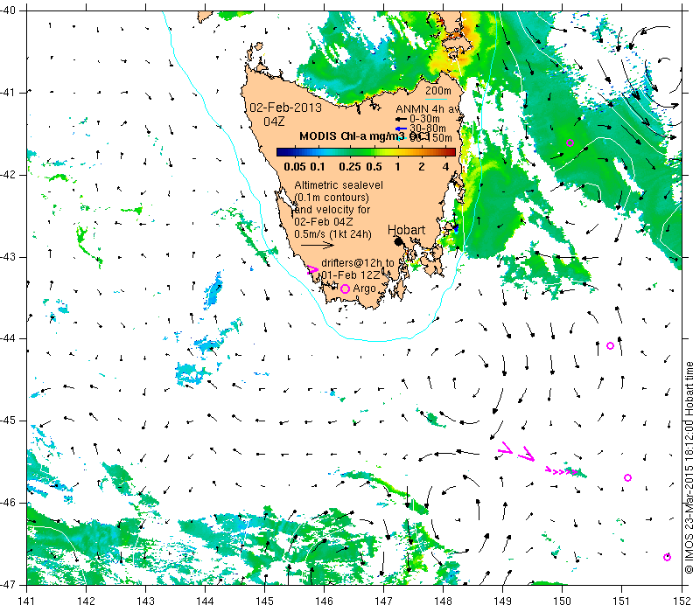The width and height of the screenshot is (700, 612).
Task: Click the colorbar value '0.05'
Action: pyautogui.click(x=295, y=167)
